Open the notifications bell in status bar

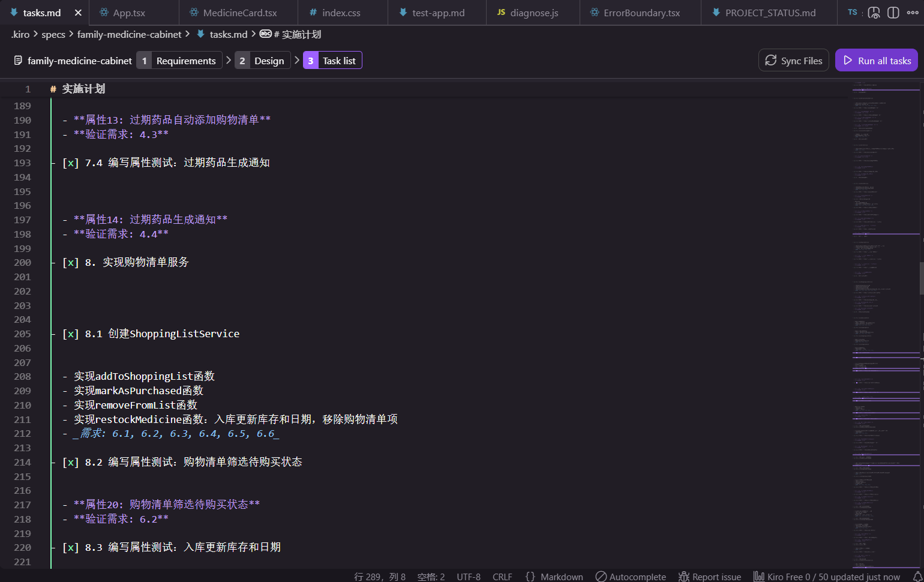917,577
